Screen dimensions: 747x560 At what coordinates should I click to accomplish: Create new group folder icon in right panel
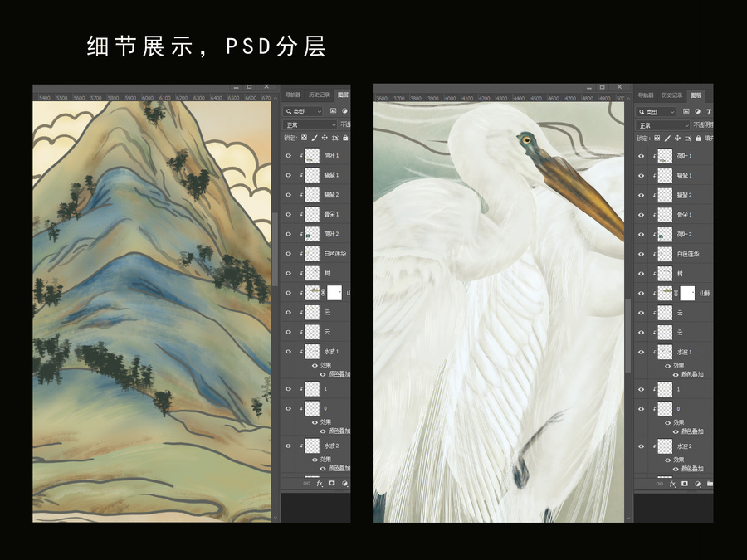(x=710, y=484)
